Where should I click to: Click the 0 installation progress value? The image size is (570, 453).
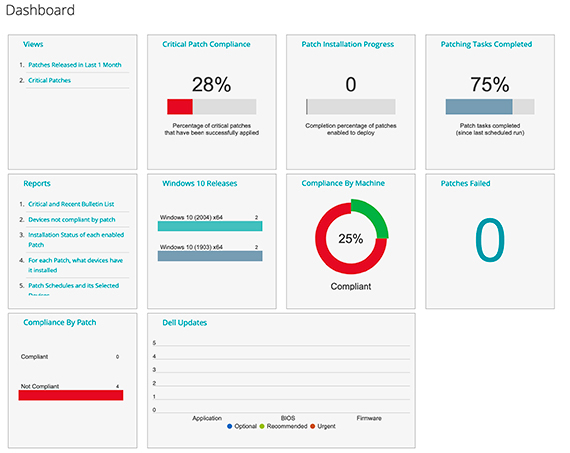351,84
